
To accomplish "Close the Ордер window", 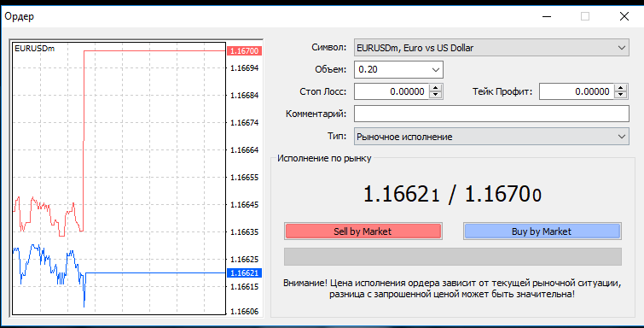I will click(624, 16).
